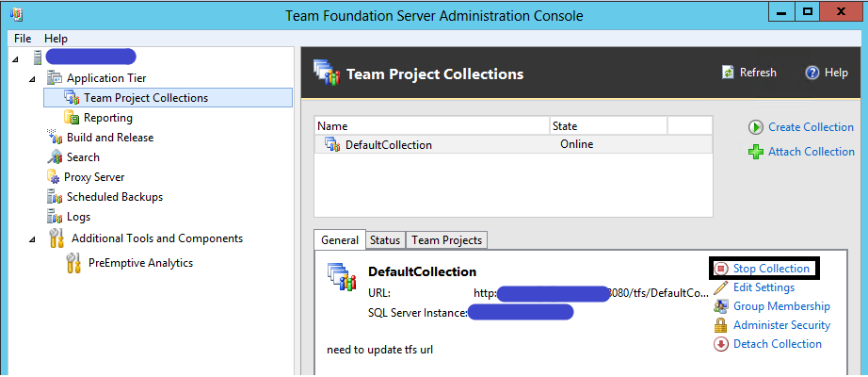The image size is (868, 377).
Task: Click the Refresh text in header
Action: coord(758,73)
